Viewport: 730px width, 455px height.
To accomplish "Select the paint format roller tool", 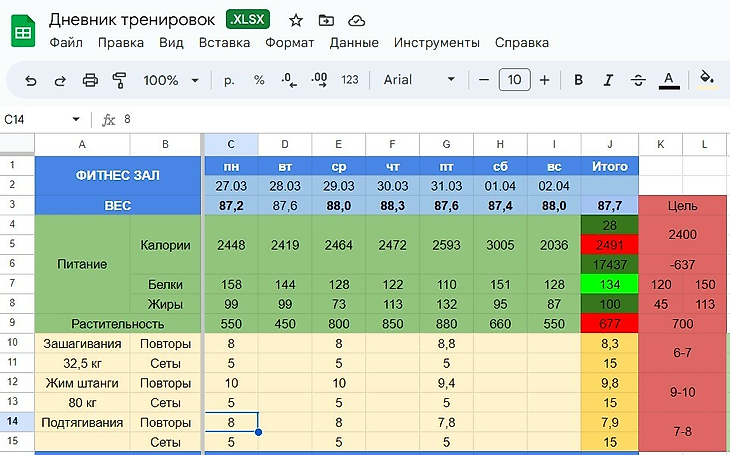I will coord(119,80).
